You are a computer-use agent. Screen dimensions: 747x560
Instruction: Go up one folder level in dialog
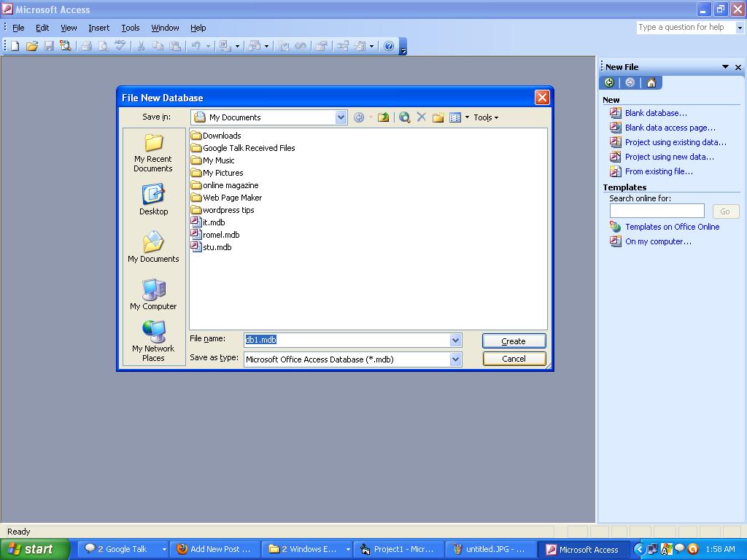pyautogui.click(x=383, y=117)
